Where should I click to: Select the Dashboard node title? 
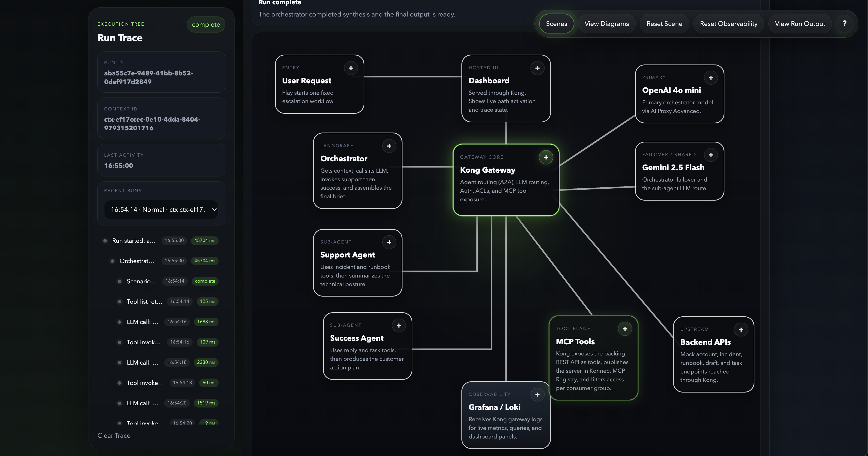coord(489,81)
